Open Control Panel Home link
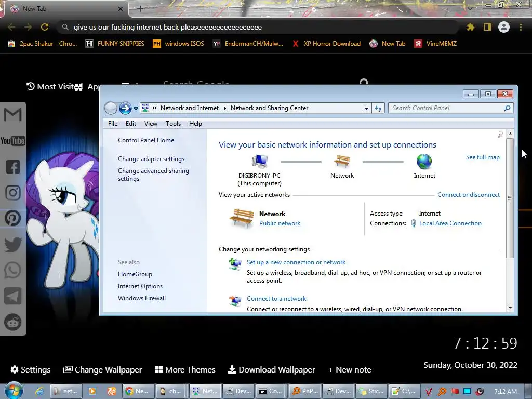The image size is (532, 399). [146, 140]
